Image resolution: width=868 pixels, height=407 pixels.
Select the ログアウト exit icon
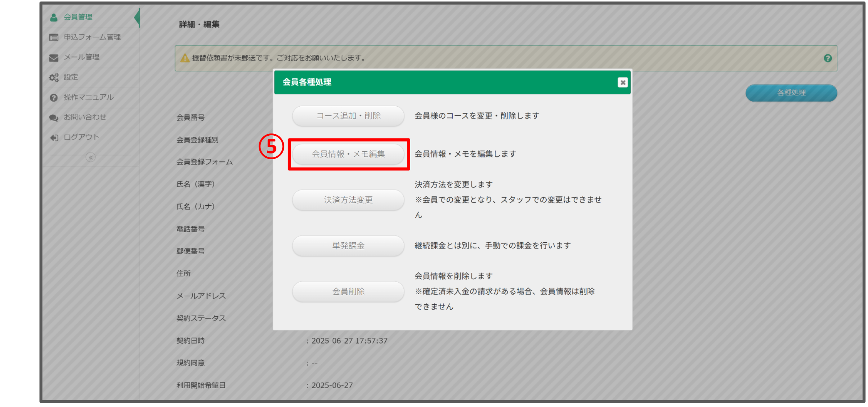coord(54,137)
